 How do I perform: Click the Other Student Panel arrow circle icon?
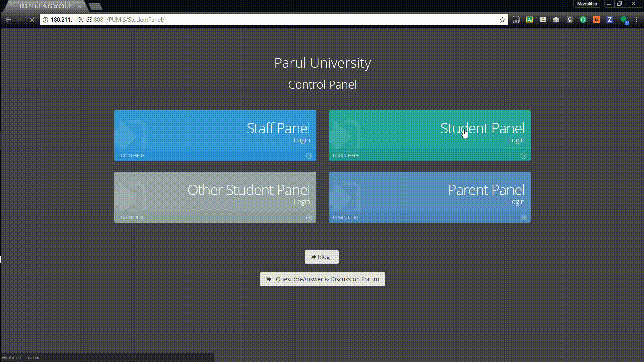(x=309, y=217)
